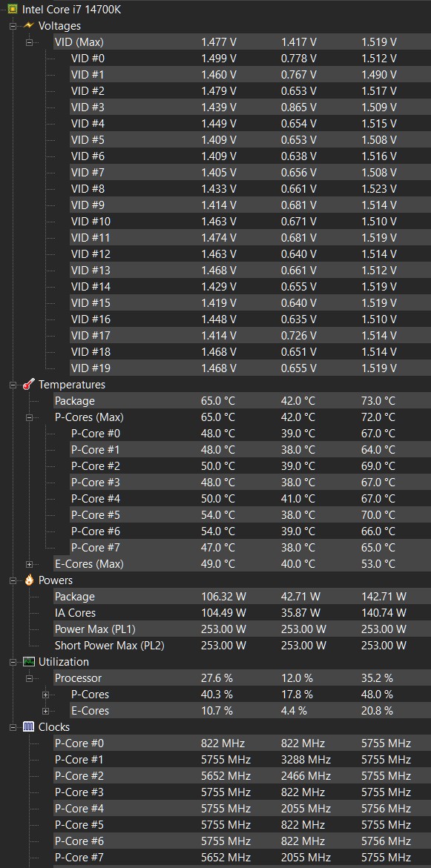Screen dimensions: 431x868
Task: Collapse the Voltages section
Action: (13, 26)
